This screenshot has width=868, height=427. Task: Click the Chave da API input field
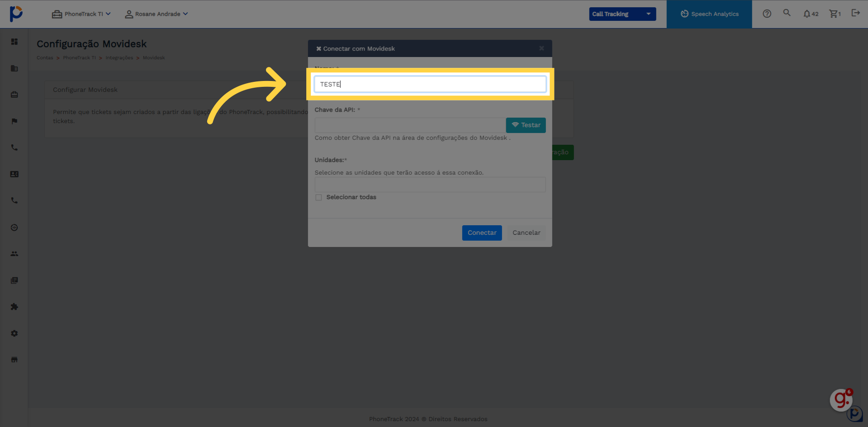410,125
